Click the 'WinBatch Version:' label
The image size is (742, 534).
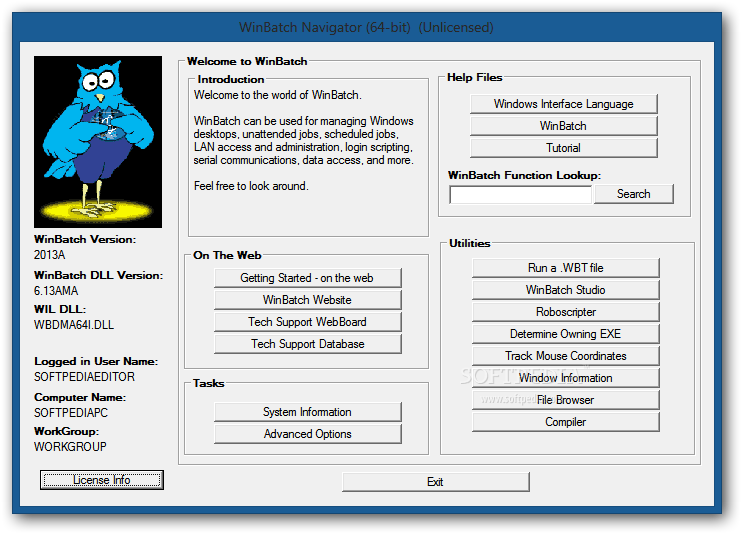[x=85, y=240]
